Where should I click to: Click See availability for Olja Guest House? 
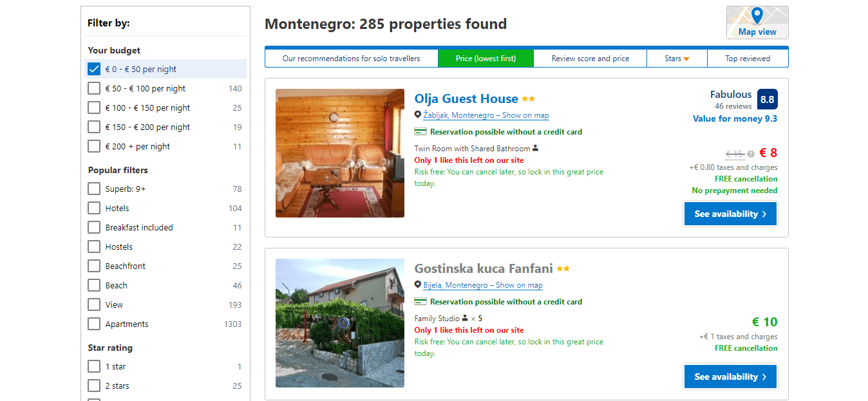730,213
